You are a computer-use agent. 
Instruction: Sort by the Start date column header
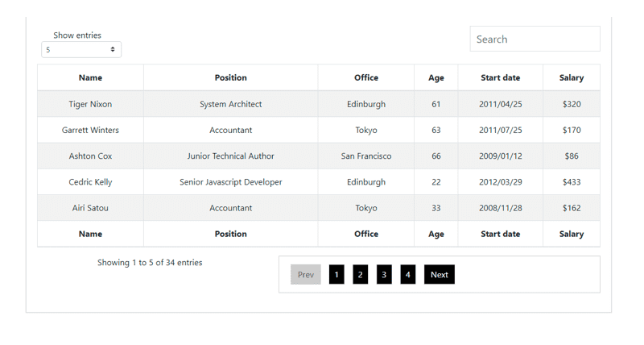tap(500, 77)
